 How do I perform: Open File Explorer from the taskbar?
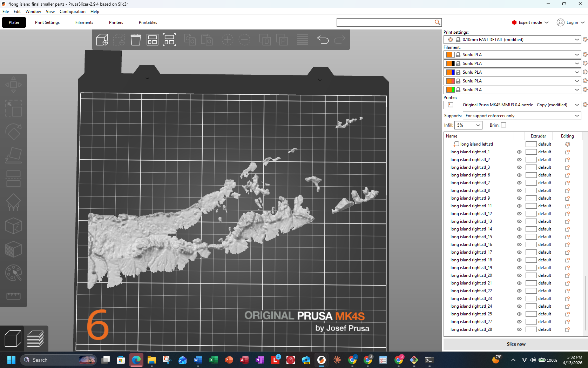coord(151,360)
